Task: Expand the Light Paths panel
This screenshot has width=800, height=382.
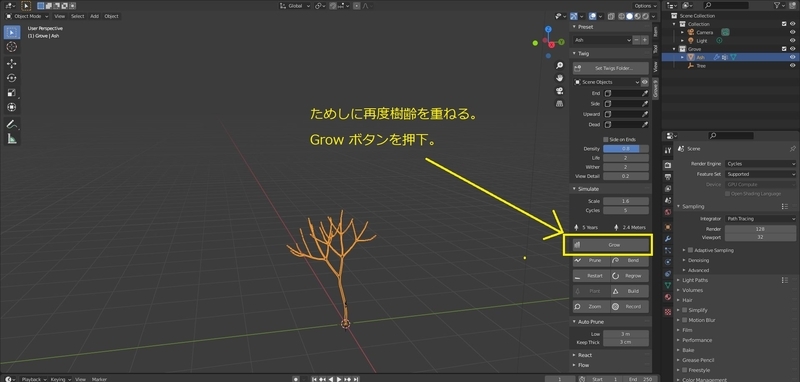Action: click(x=695, y=281)
